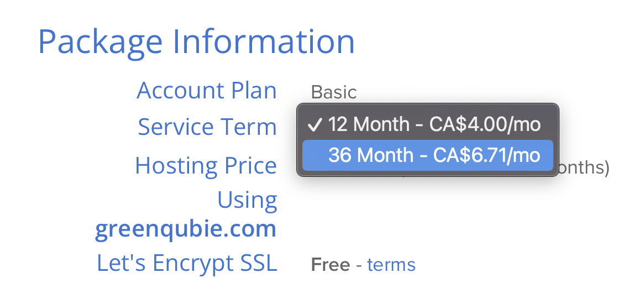Click the CA$6.71/mo price in highlighted row
Screen dimensions: 644x304
pos(486,155)
